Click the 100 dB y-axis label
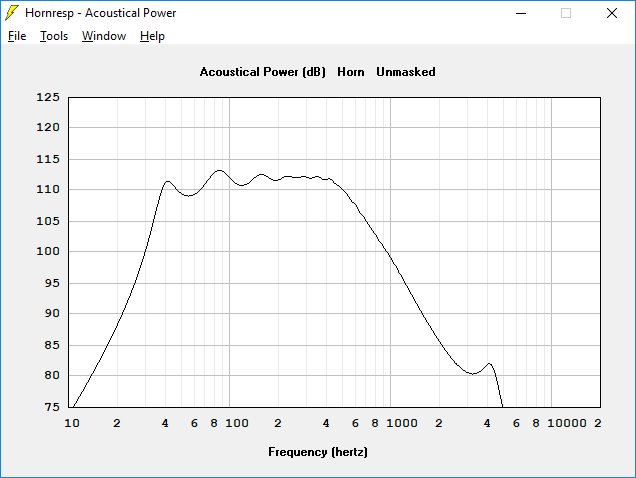This screenshot has height=478, width=636. point(48,251)
